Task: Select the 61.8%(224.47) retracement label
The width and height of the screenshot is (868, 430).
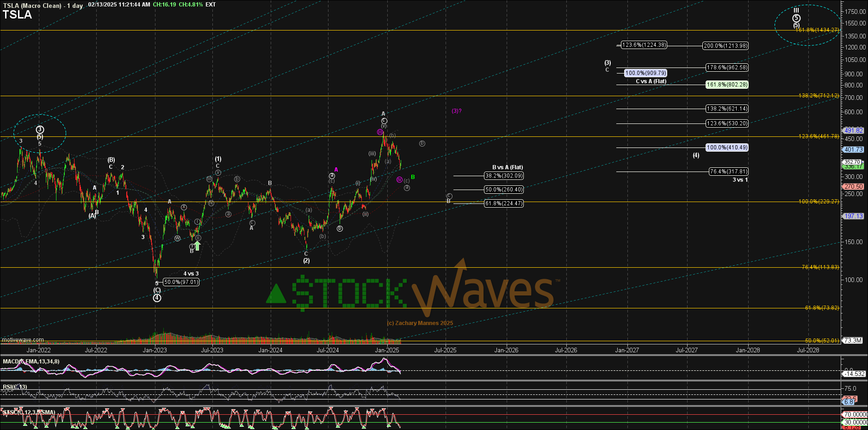Action: 504,203
